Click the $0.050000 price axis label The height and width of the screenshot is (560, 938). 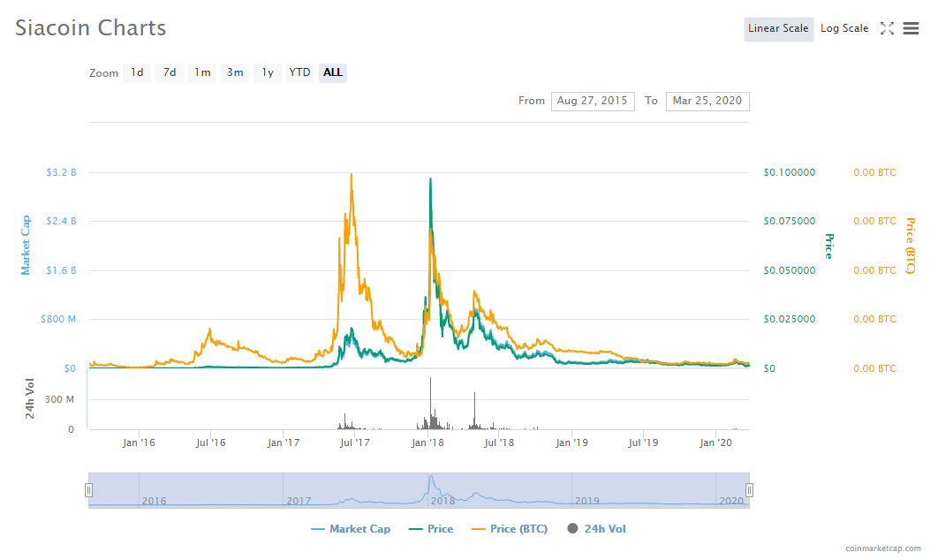(789, 270)
